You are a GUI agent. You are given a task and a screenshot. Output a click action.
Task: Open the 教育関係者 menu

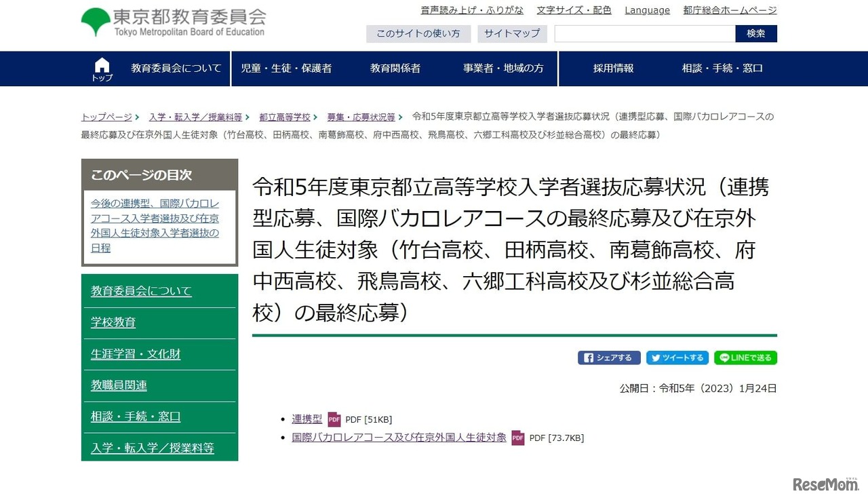pos(395,69)
